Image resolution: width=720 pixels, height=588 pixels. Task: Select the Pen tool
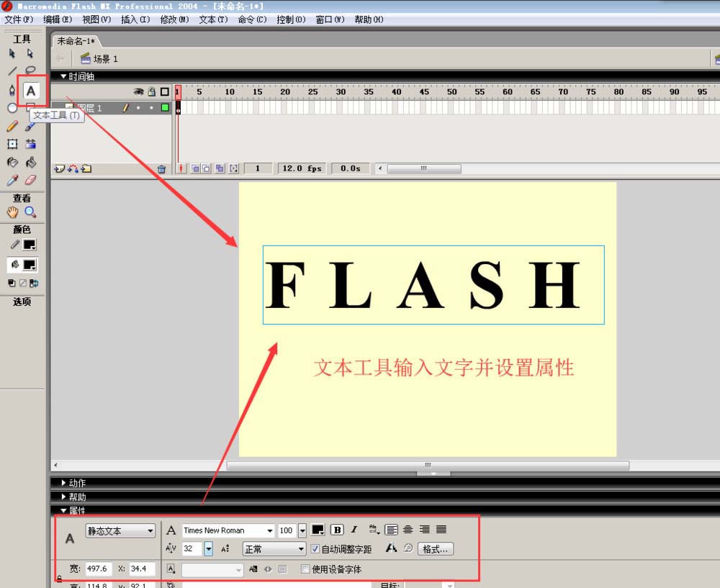[12, 90]
